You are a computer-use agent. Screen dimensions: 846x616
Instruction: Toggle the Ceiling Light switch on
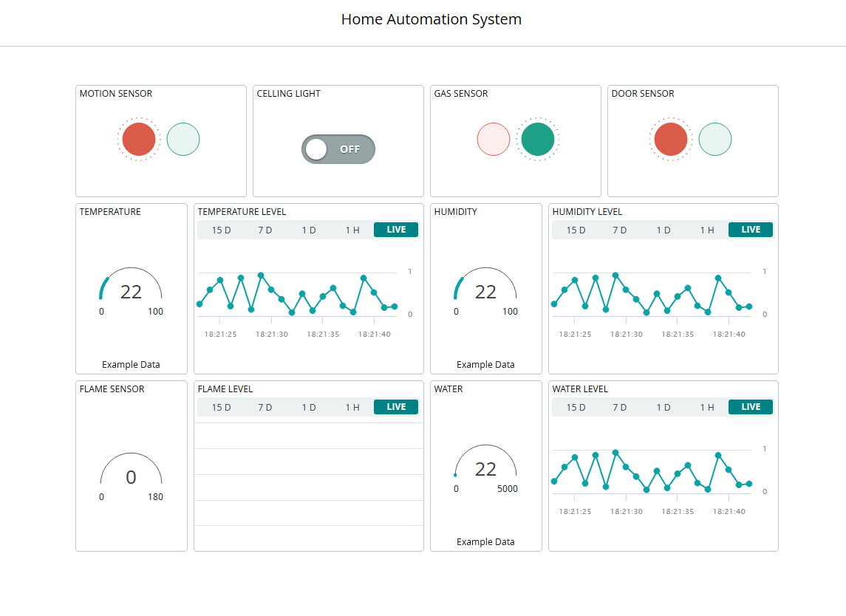(338, 149)
